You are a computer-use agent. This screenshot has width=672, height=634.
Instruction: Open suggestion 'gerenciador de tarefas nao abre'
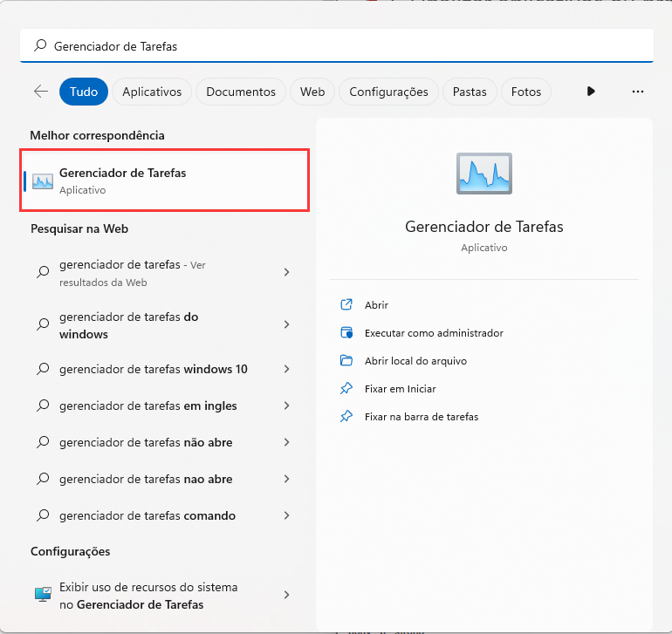(165, 479)
